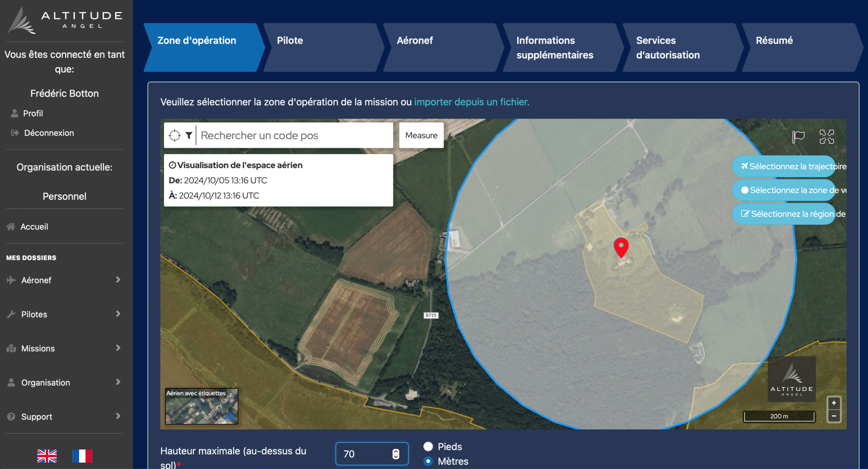Open the Zone d'opération step tab
868x469 pixels.
[204, 47]
